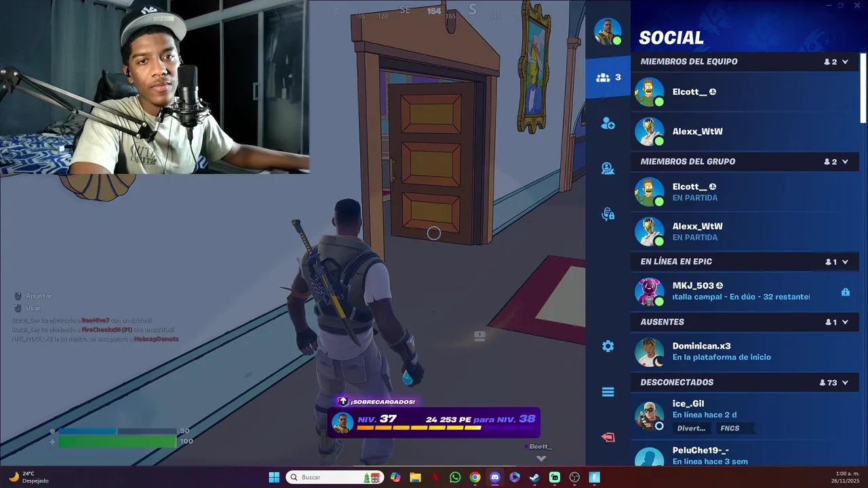Select Alexx_WtW row marked En partida
The image size is (868, 488).
tap(745, 232)
